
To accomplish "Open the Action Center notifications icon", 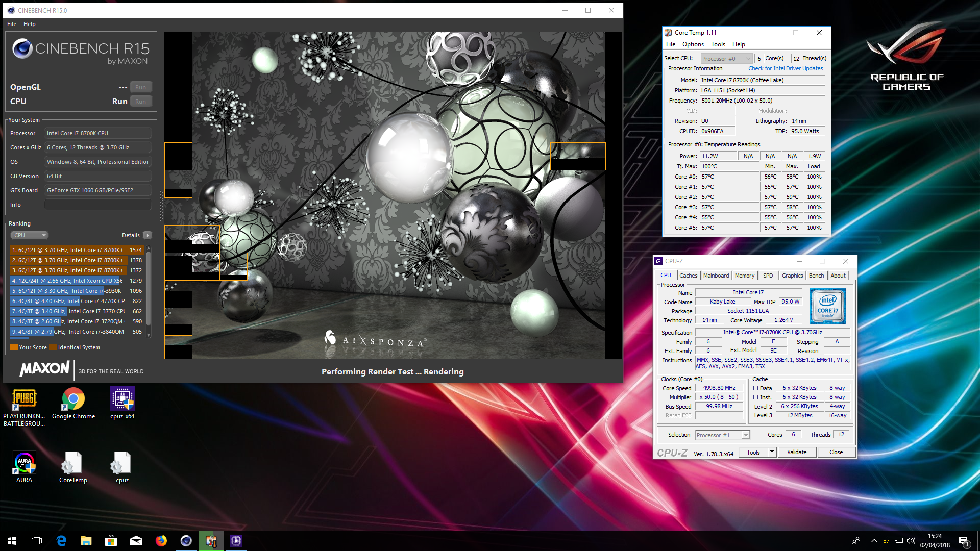I will 964,541.
